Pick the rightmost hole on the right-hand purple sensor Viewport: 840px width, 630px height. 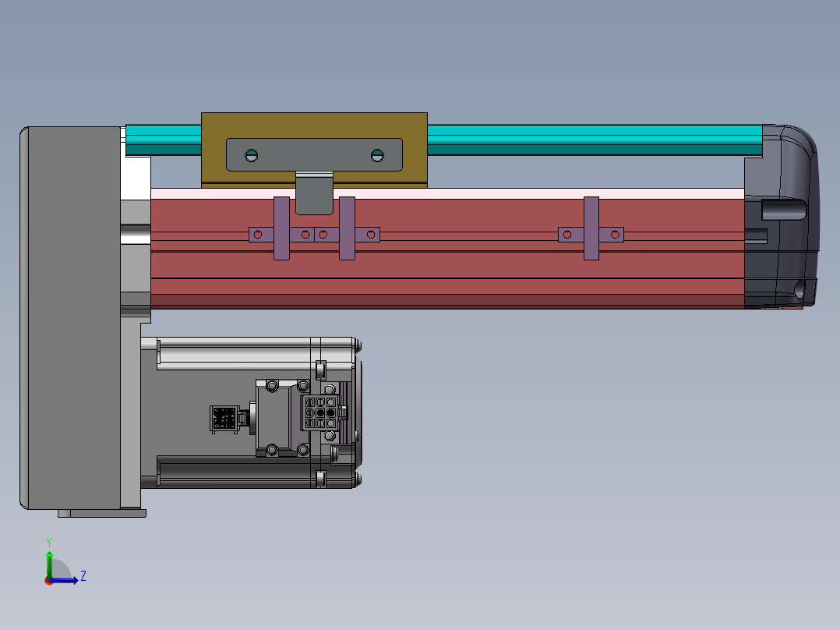[x=615, y=235]
